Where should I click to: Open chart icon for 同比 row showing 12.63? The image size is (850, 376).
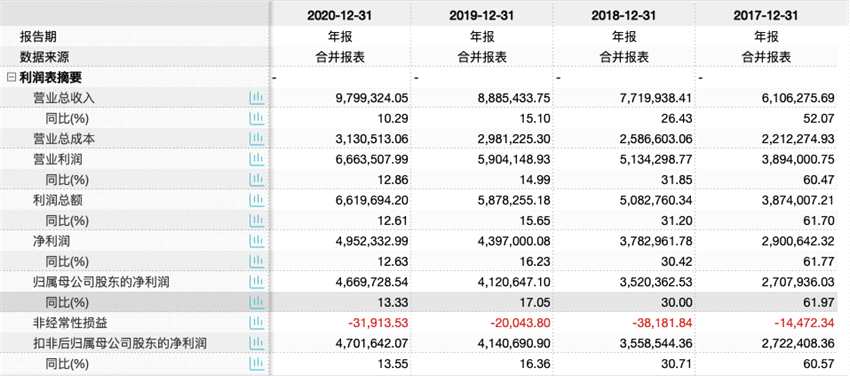click(256, 261)
